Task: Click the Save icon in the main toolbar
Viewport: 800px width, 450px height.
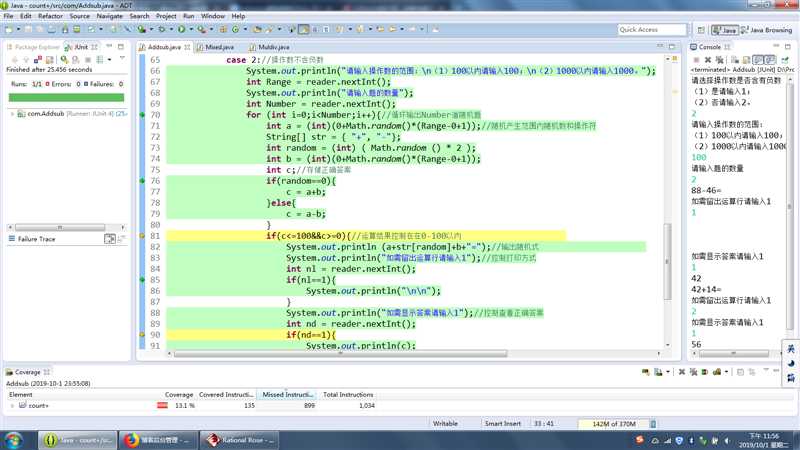Action: (x=28, y=30)
